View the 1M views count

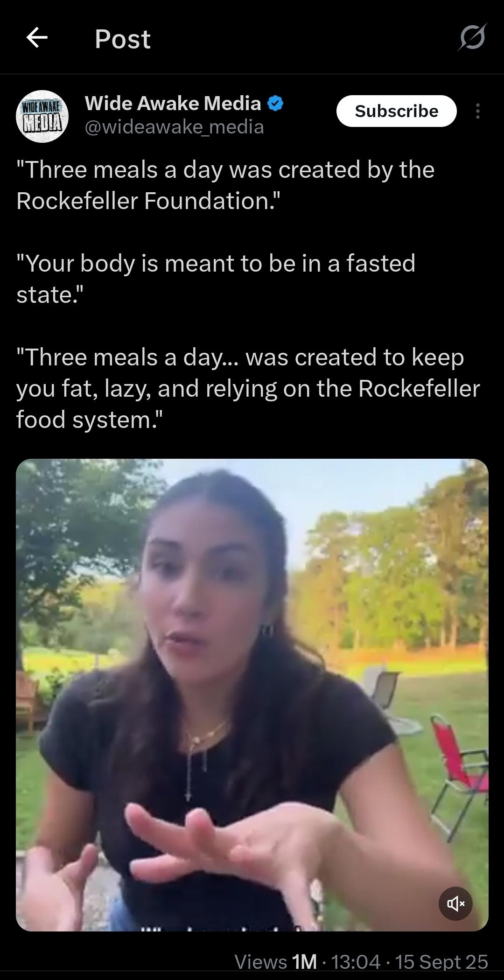(304, 961)
